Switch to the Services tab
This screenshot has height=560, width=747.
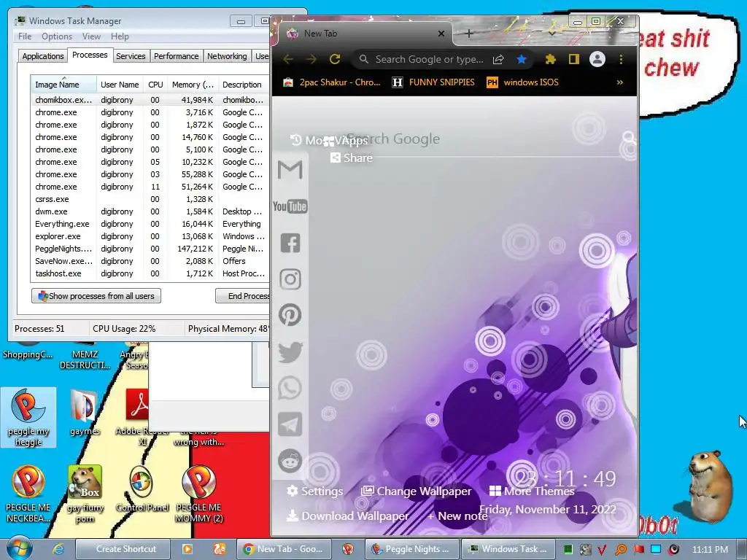tap(131, 56)
